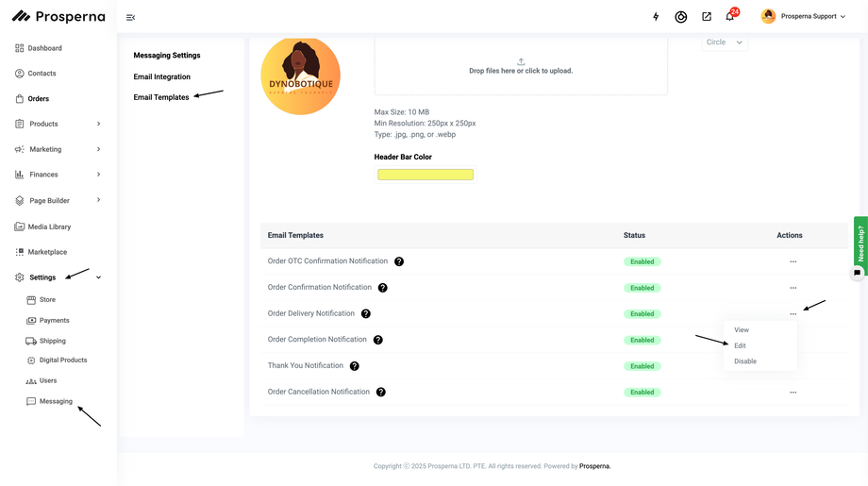Click help icon next to Order Delivery Notification

tap(366, 314)
